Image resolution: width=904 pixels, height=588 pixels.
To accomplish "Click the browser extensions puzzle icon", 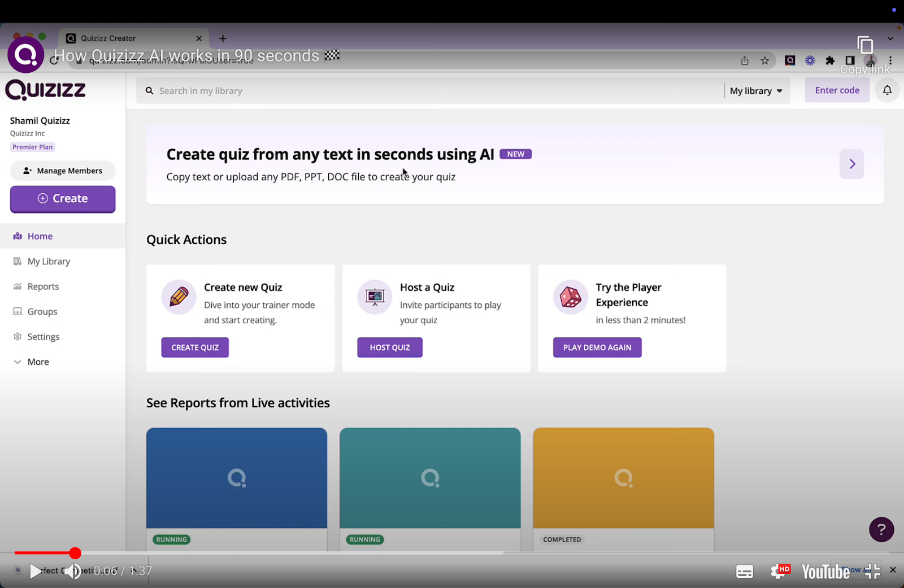I will pyautogui.click(x=830, y=60).
